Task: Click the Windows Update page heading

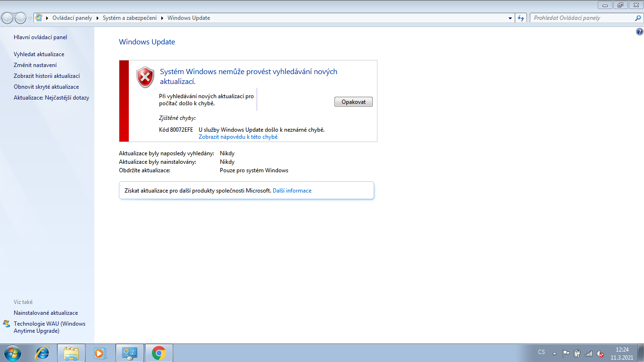Action: pos(147,42)
